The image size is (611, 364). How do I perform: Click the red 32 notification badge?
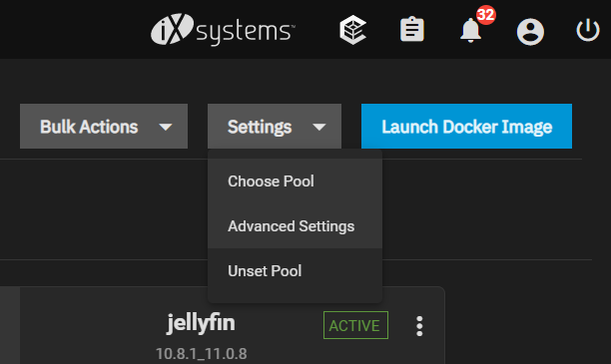(485, 15)
